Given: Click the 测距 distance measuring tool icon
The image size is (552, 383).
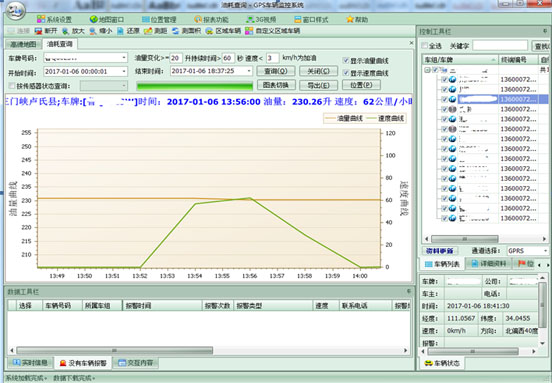Looking at the screenshot, I should click(x=148, y=31).
